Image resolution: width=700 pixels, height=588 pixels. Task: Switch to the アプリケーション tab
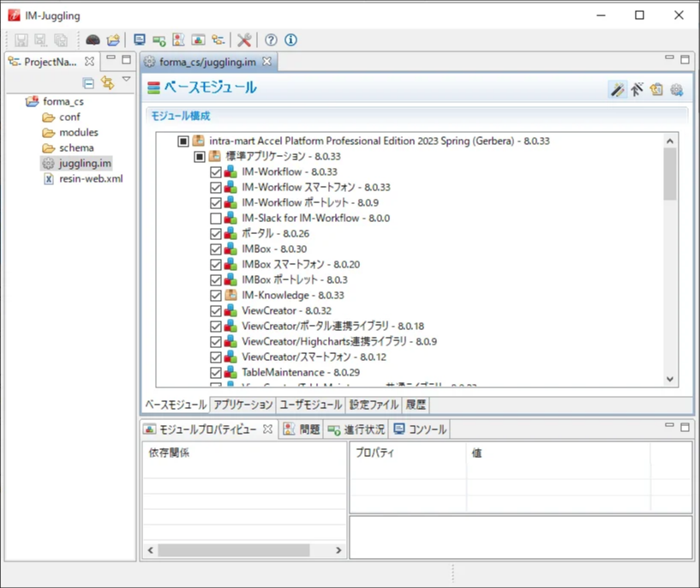point(242,405)
